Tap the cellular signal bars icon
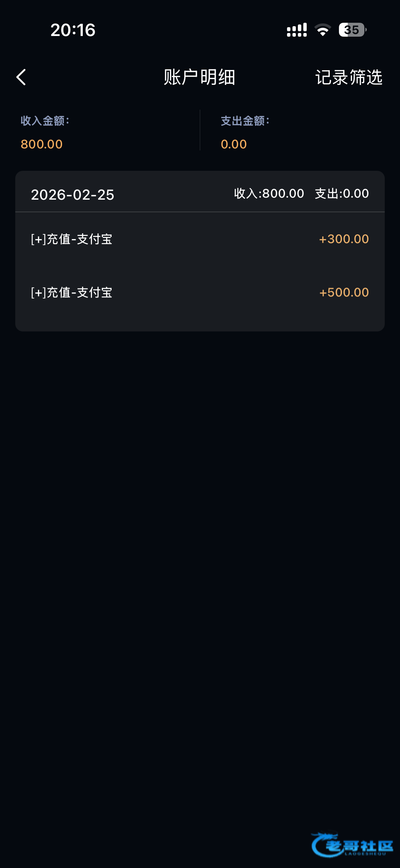The image size is (400, 868). pyautogui.click(x=297, y=30)
